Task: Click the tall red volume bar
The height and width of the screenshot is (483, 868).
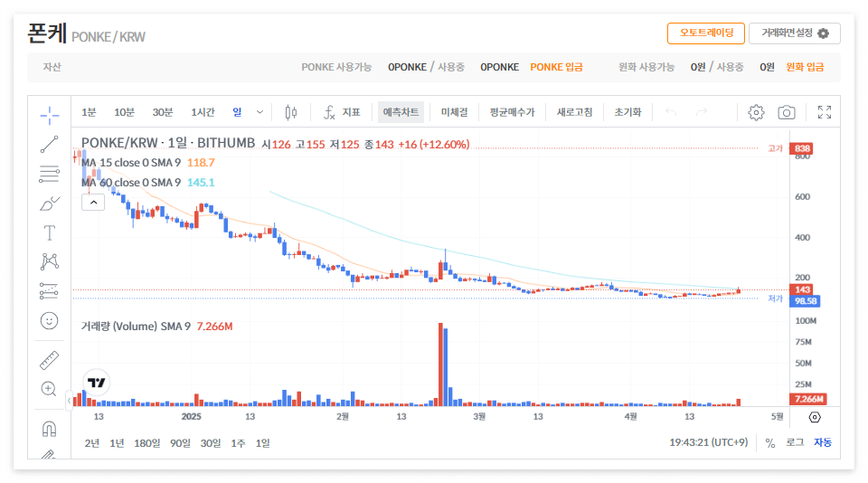Action: coord(440,365)
